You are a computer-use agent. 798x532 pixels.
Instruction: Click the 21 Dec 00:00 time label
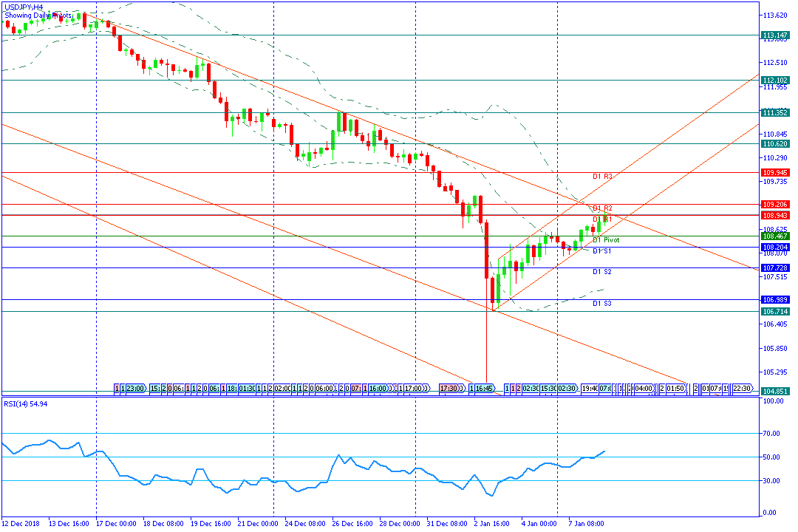point(258,524)
